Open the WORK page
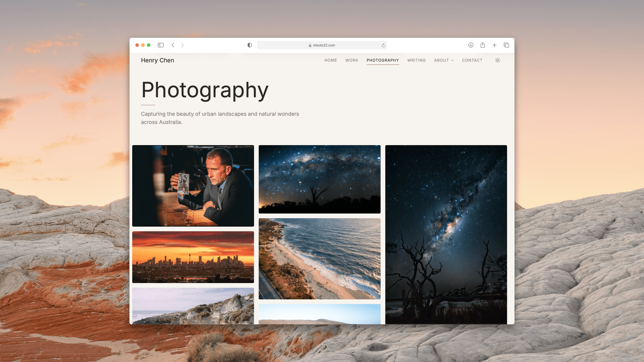Screen dimensions: 644x362 pyautogui.click(x=352, y=60)
